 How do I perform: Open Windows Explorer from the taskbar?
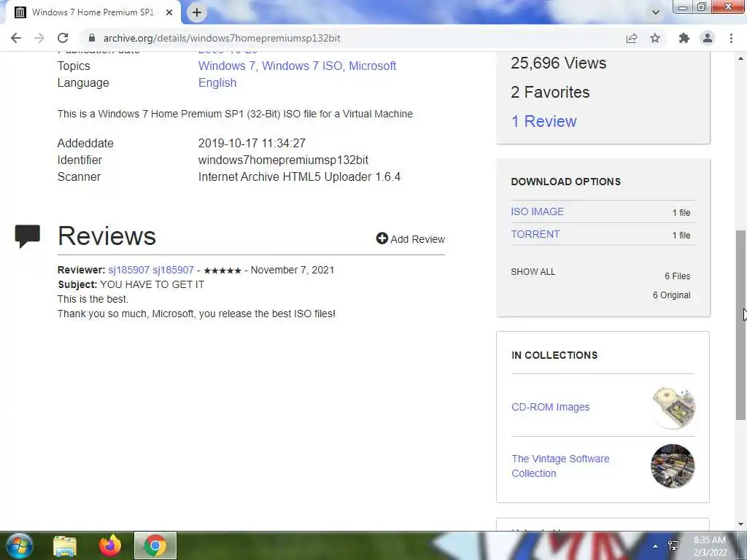pyautogui.click(x=65, y=545)
